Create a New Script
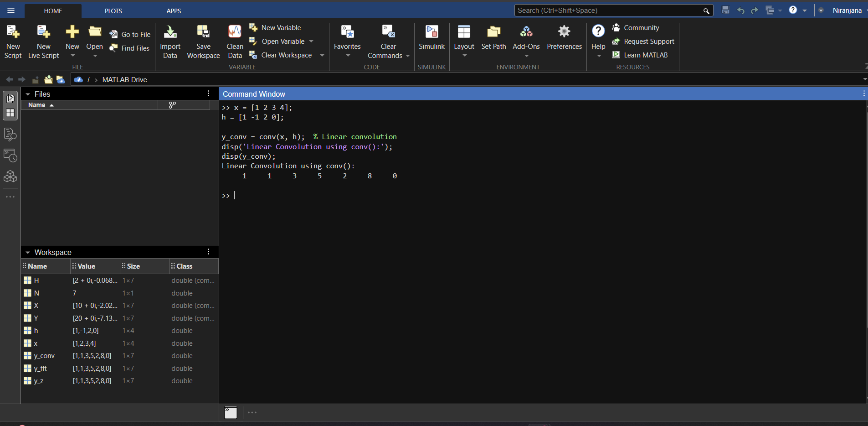Viewport: 868px width, 426px height. (13, 42)
